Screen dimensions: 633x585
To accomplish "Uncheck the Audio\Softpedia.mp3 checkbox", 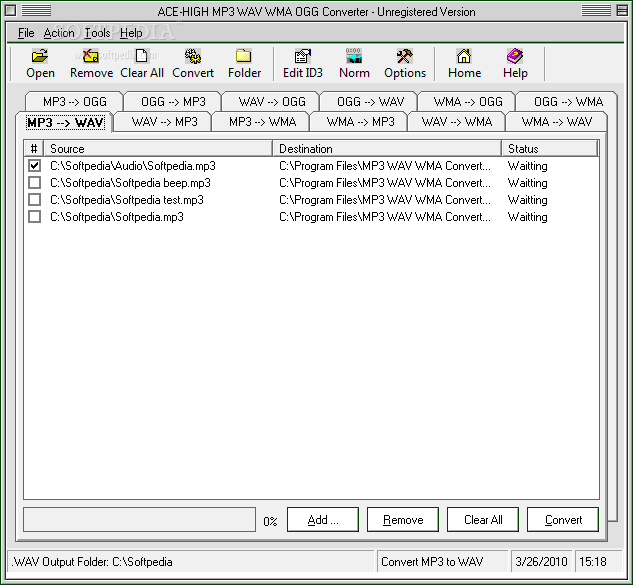I will [x=35, y=166].
